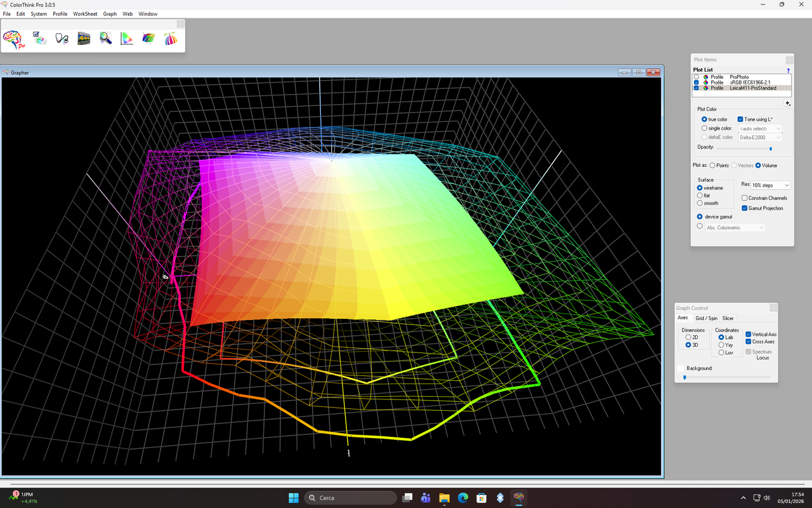Open the 2D gamut Grapher icon
This screenshot has width=812, height=508.
[127, 38]
